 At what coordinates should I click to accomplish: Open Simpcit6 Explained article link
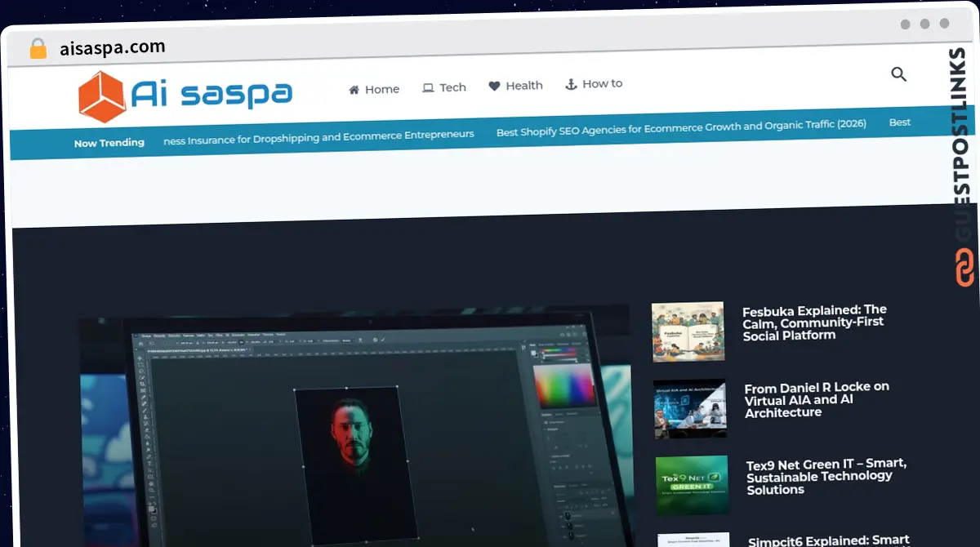click(829, 540)
